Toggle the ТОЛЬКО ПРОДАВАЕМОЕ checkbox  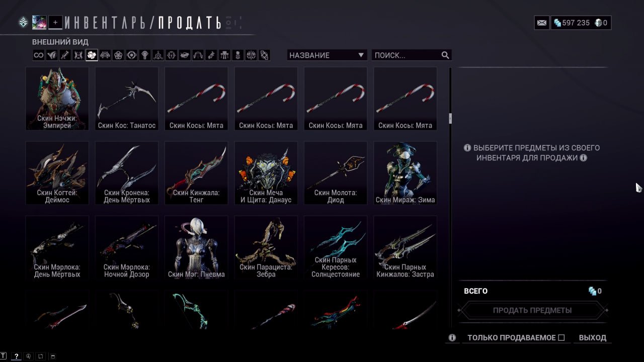point(561,338)
